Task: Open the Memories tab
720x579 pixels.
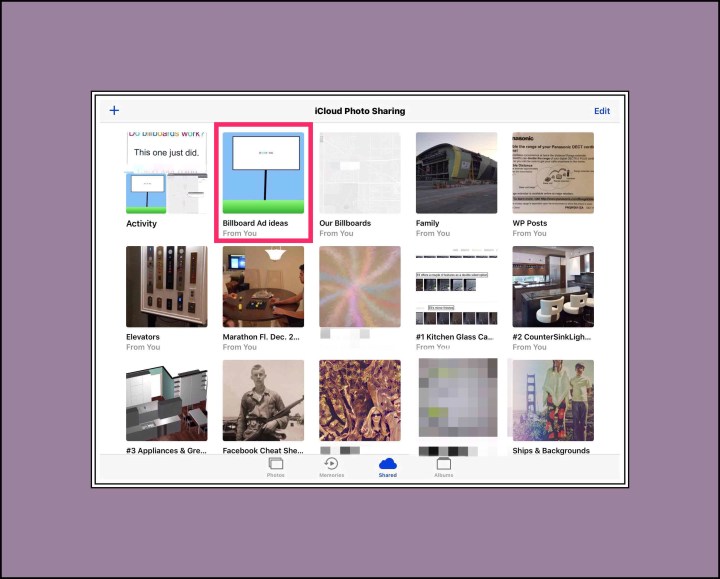Action: click(331, 465)
